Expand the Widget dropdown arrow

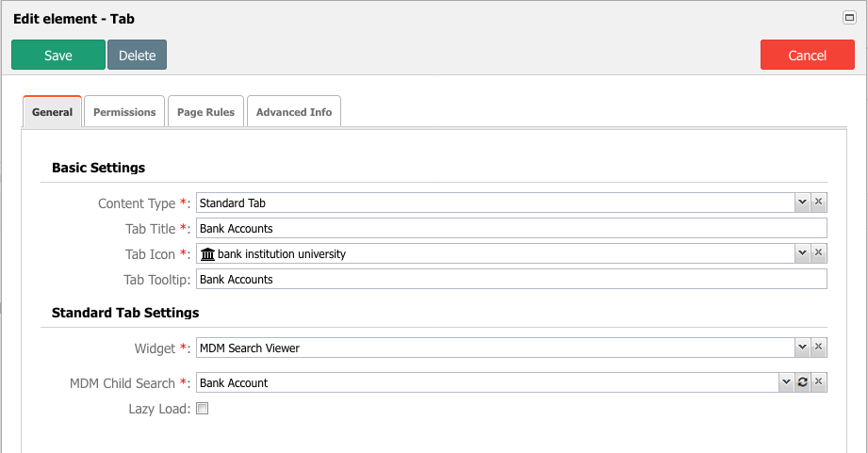[x=802, y=348]
